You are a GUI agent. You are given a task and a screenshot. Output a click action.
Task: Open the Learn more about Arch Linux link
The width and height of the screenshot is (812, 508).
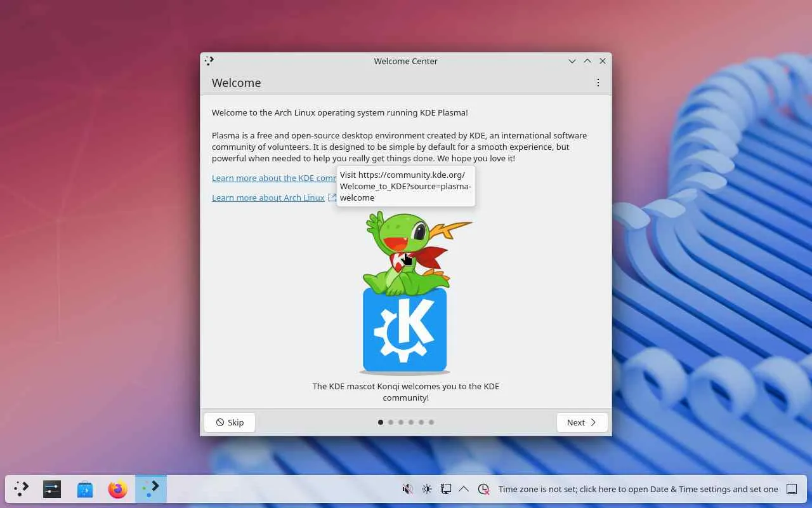pos(268,197)
